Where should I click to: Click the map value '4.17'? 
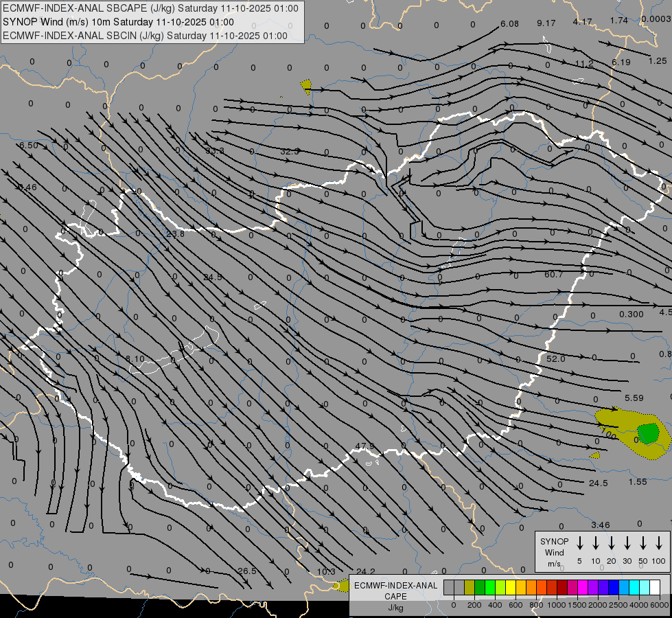click(x=583, y=21)
